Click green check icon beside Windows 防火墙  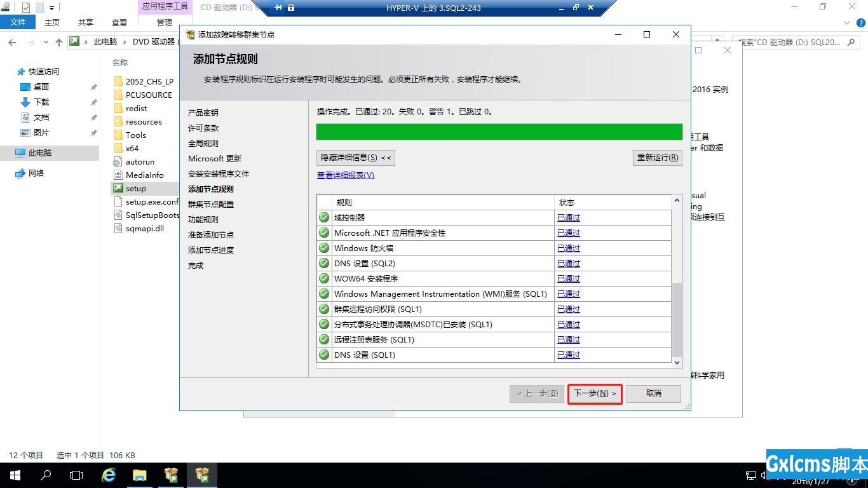(324, 248)
